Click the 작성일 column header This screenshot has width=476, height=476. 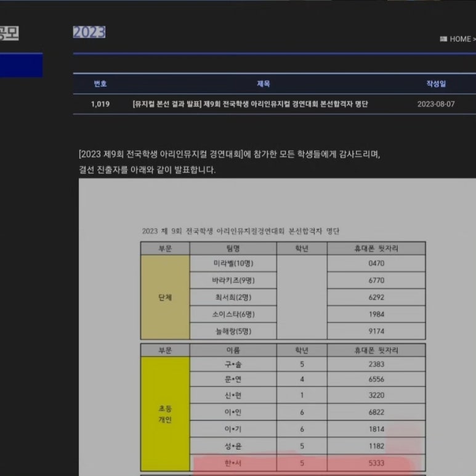tap(436, 84)
